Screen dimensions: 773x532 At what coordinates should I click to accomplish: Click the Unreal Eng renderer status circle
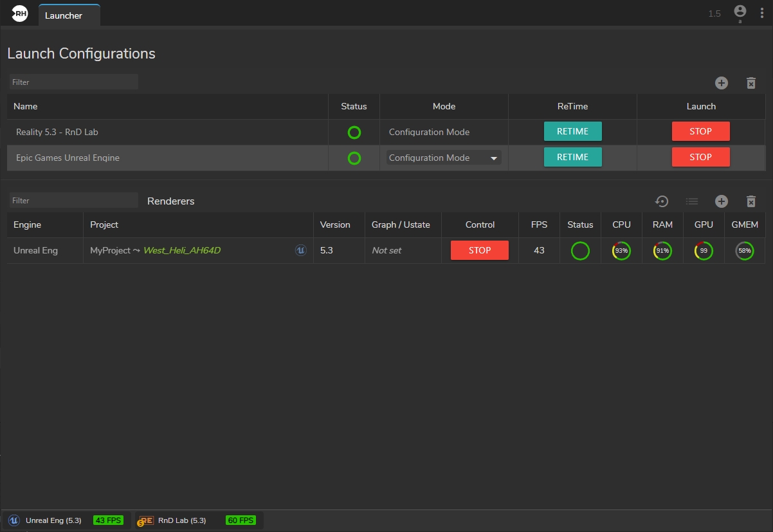click(x=580, y=251)
